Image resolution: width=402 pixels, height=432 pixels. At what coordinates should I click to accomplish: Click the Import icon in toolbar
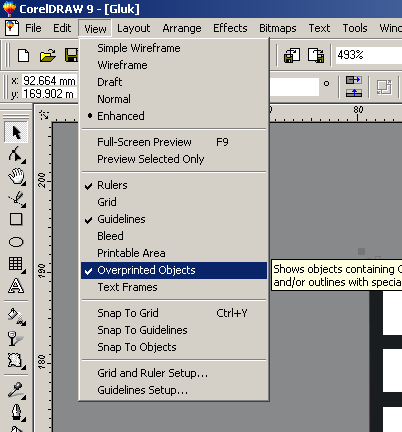coord(292,55)
